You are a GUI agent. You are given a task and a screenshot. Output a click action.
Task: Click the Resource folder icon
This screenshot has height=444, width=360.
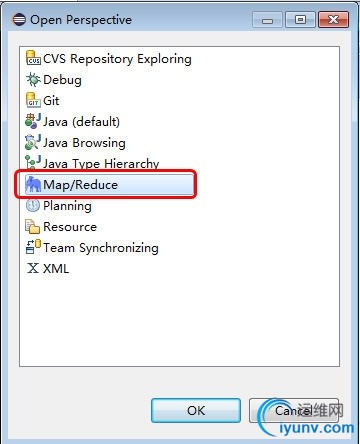(33, 227)
